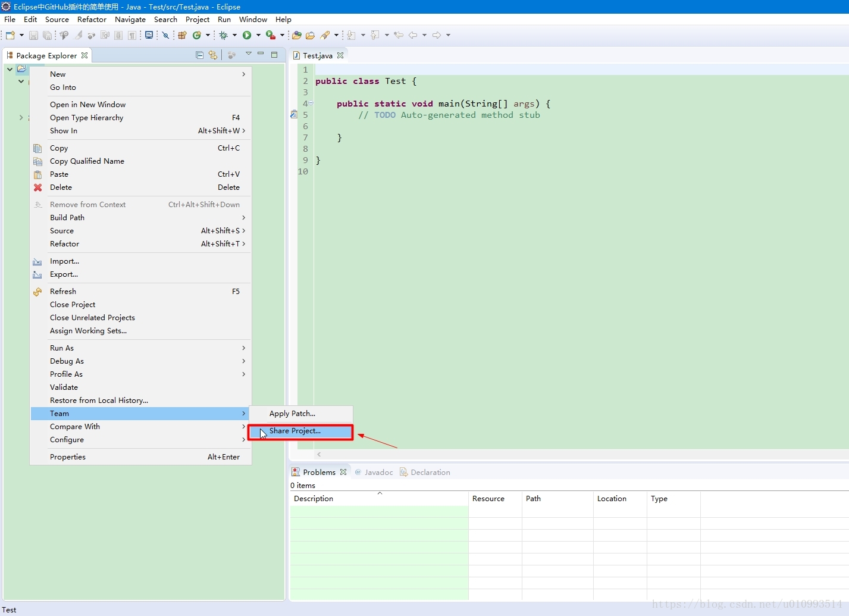
Task: Click the Open Console monitor icon
Action: (149, 35)
